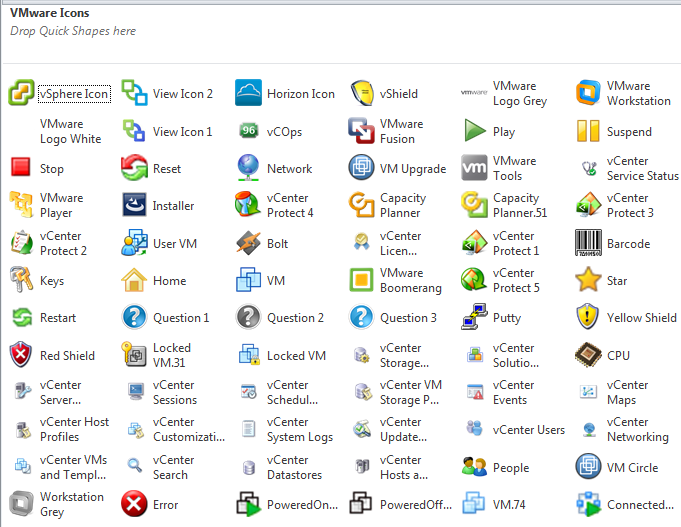Select the vCenter Networking icon
The width and height of the screenshot is (681, 527).
pyautogui.click(x=589, y=429)
